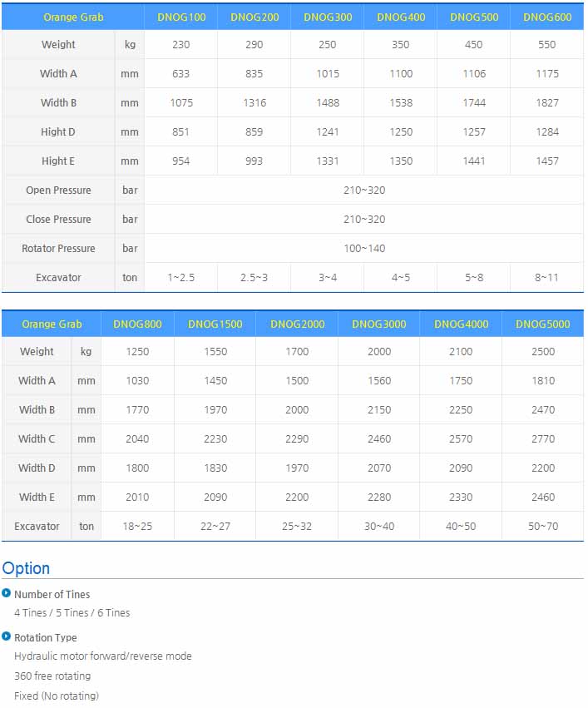Select the DNOG100 column header
Image resolution: width=588 pixels, height=708 pixels.
coord(181,17)
